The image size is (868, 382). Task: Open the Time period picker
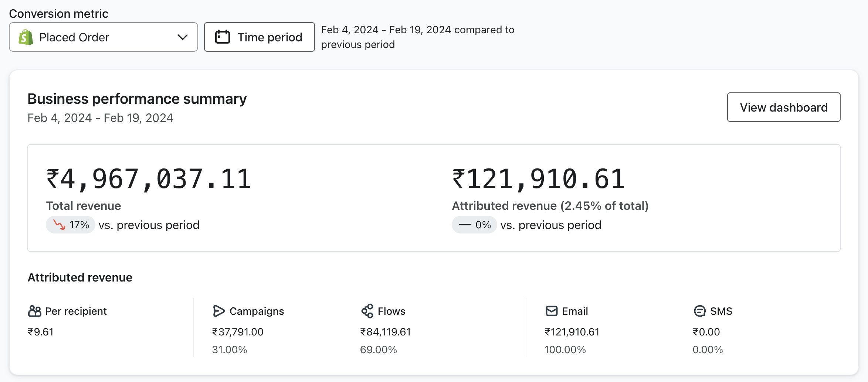tap(259, 37)
